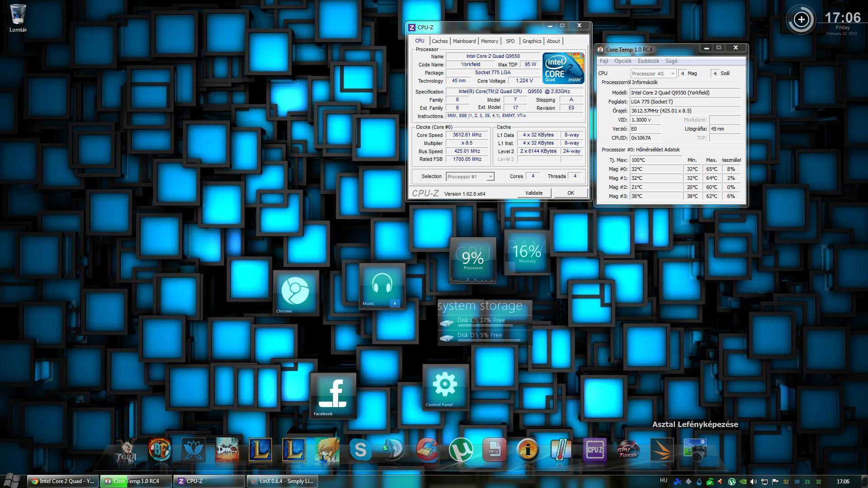This screenshot has width=868, height=488.
Task: Open the Chrome desktop tile
Action: (x=295, y=291)
